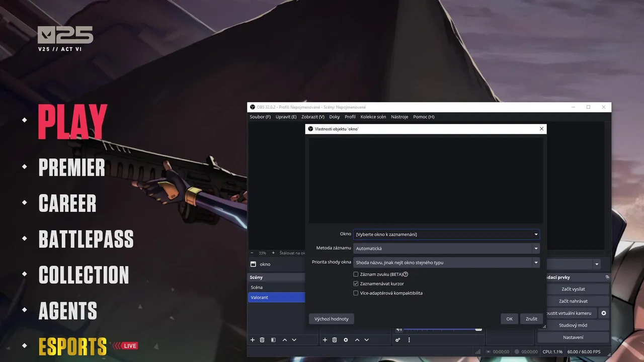
Task: Move source down with the sources down arrow
Action: [367, 340]
